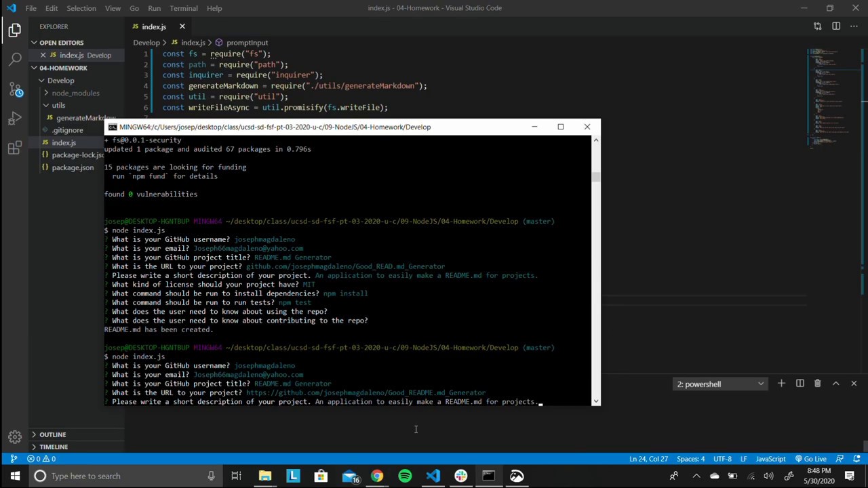Viewport: 868px width, 488px height.
Task: Click the Open Changes icon in editor toolbar
Action: 817,26
